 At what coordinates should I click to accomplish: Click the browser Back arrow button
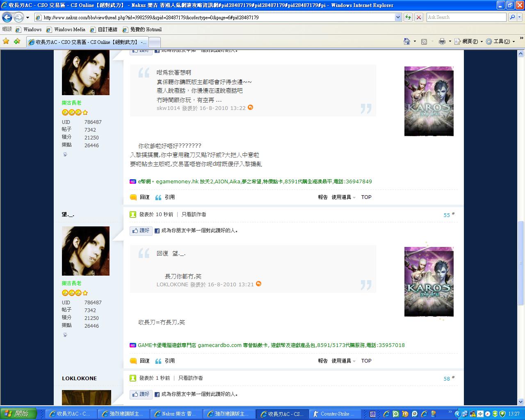click(x=7, y=17)
